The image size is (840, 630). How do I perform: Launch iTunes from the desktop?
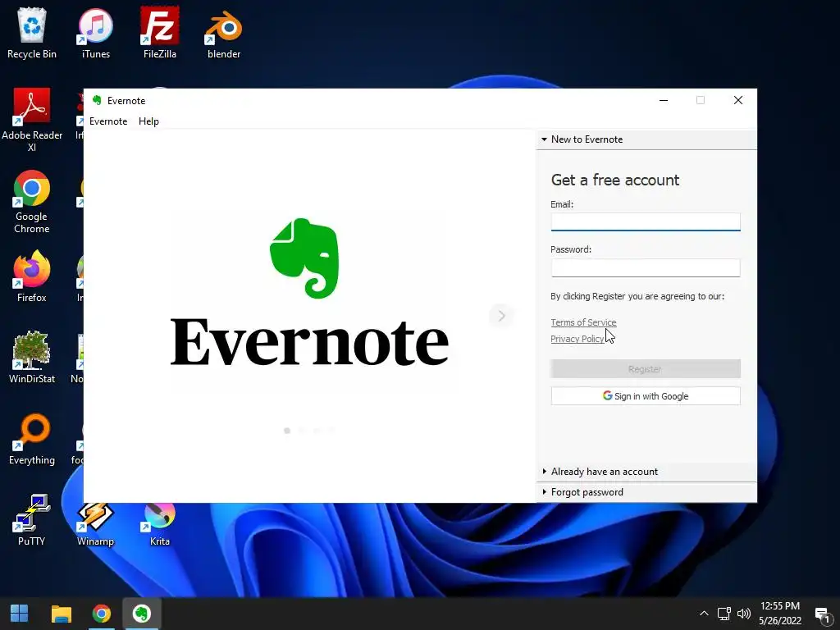click(x=96, y=33)
